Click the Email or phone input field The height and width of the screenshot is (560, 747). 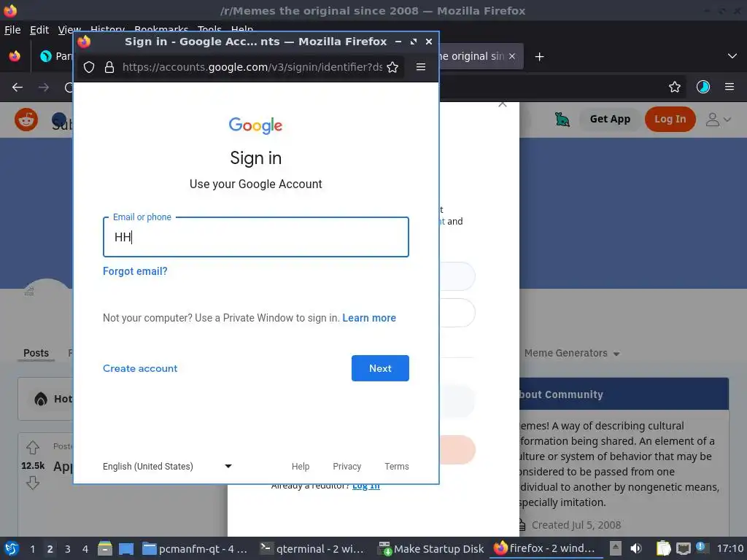click(x=256, y=237)
